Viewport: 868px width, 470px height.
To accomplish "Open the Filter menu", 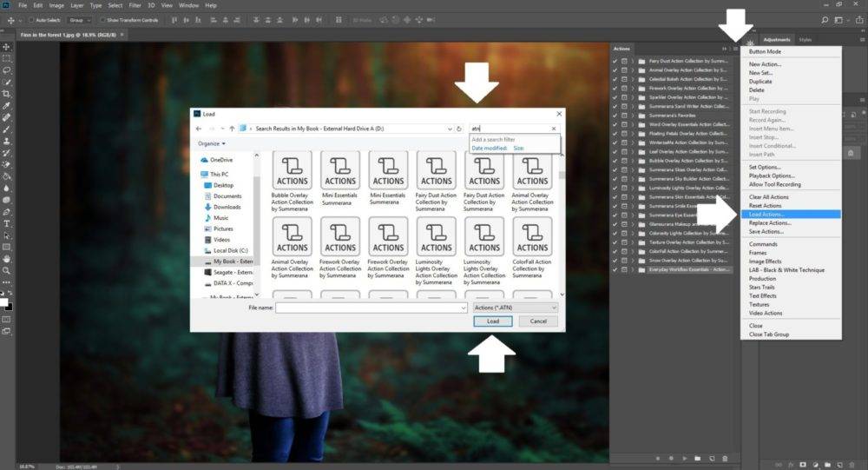I will click(135, 5).
